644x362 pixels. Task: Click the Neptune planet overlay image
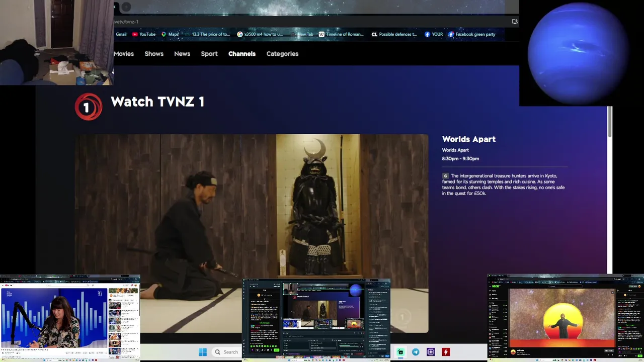[x=581, y=53]
